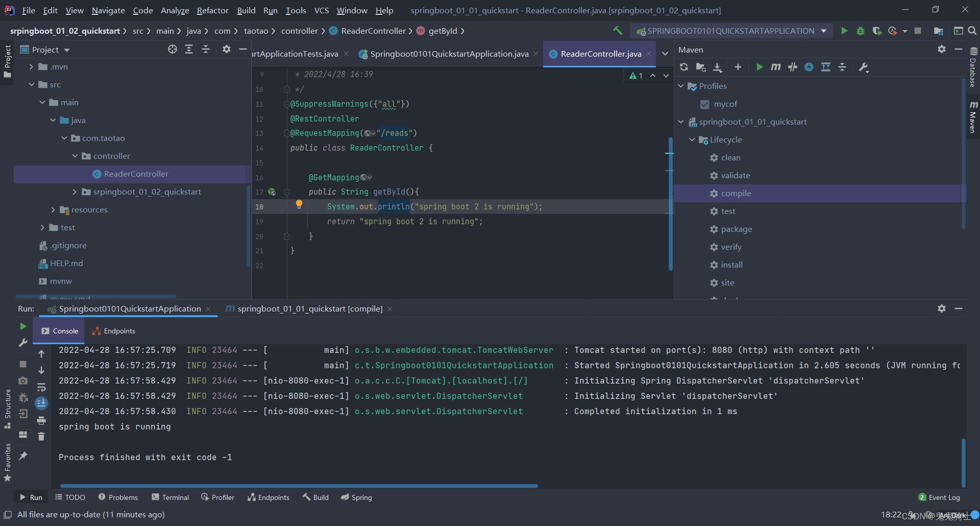This screenshot has width=980, height=526.
Task: Toggle soft-wrap in the console
Action: (x=41, y=387)
